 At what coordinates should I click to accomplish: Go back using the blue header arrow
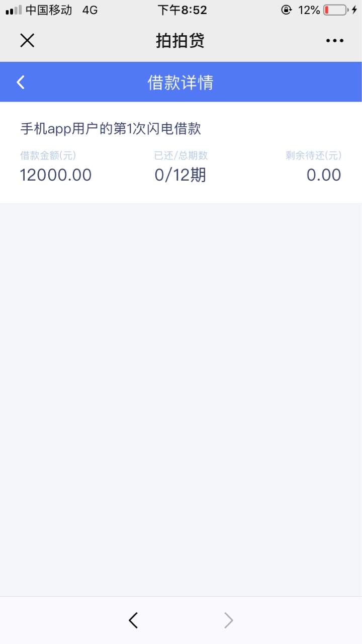tap(21, 82)
